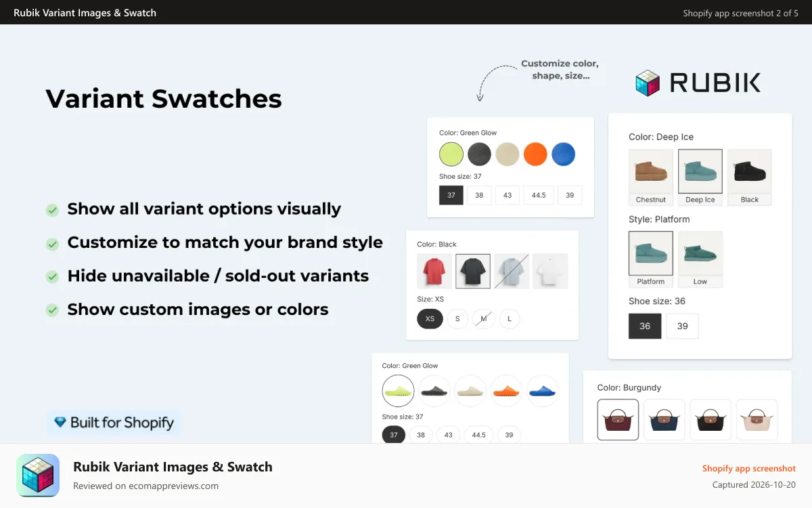
Task: Select the Chestnut boot image swatch
Action: coord(651,177)
